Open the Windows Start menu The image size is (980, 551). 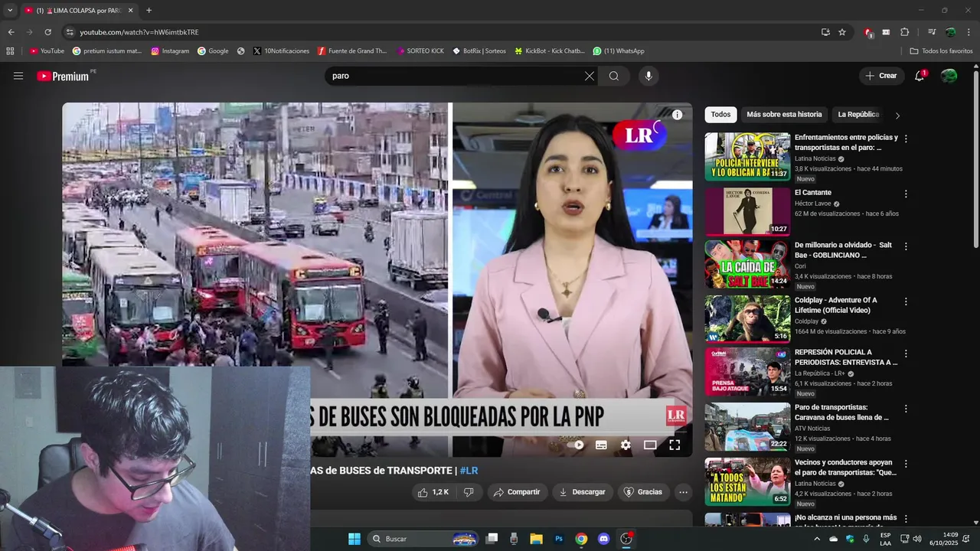(354, 539)
